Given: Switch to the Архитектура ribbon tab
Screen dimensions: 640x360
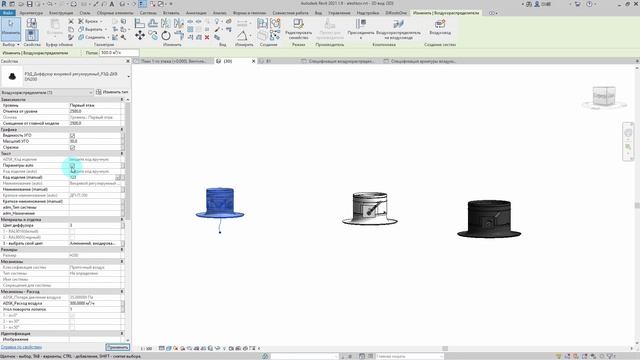Looking at the screenshot, I should pyautogui.click(x=31, y=13).
